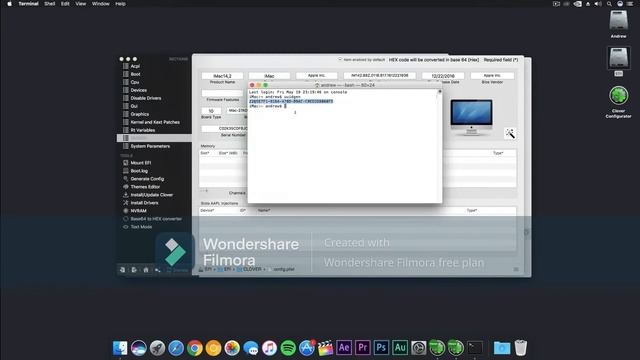
Task: Open Photos from the Dock
Action: click(x=232, y=348)
